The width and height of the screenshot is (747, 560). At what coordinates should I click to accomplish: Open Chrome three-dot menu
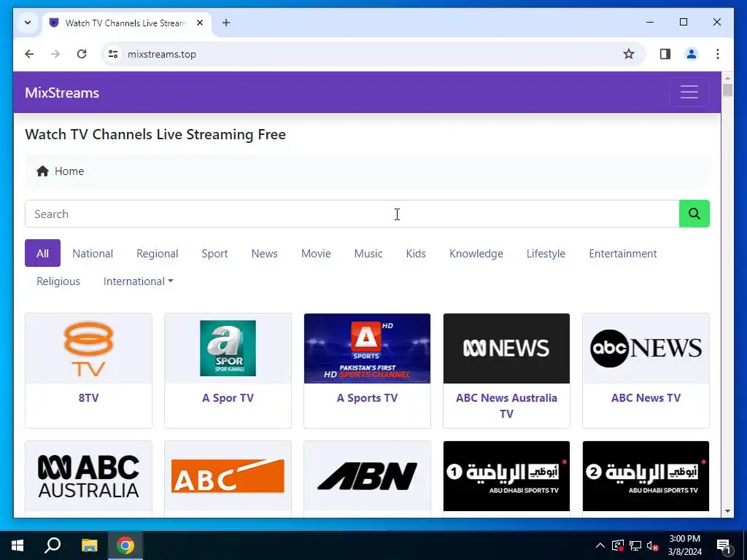[718, 54]
